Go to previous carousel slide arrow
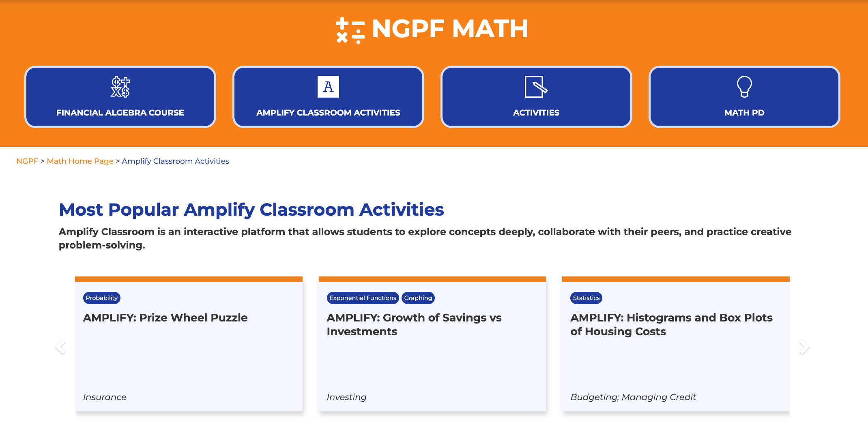The image size is (868, 437). pyautogui.click(x=60, y=347)
